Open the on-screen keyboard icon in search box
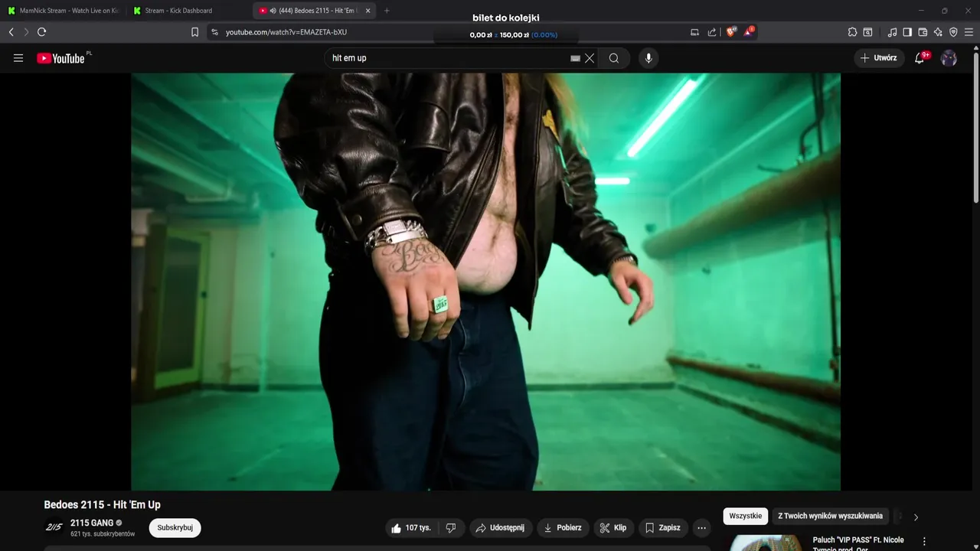This screenshot has width=980, height=551. [x=575, y=58]
